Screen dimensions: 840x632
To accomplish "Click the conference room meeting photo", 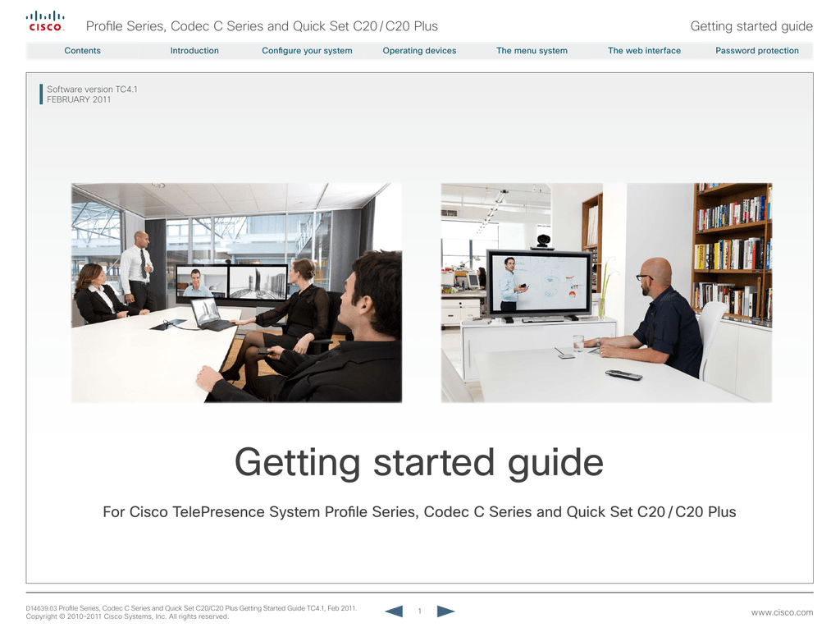I will [236, 292].
